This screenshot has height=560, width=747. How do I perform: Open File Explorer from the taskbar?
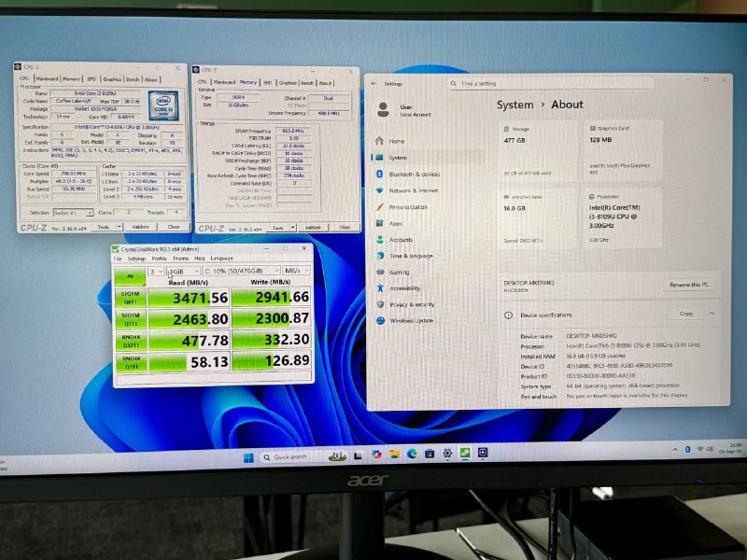click(394, 455)
